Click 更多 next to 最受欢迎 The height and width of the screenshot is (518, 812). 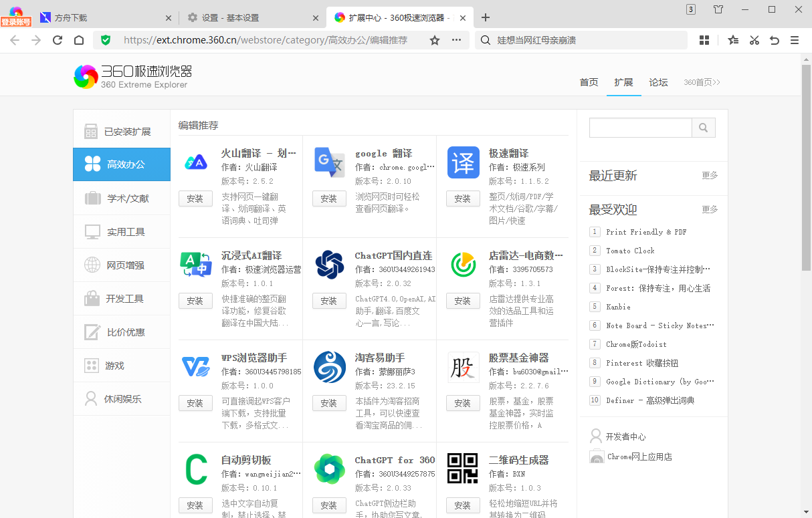709,209
